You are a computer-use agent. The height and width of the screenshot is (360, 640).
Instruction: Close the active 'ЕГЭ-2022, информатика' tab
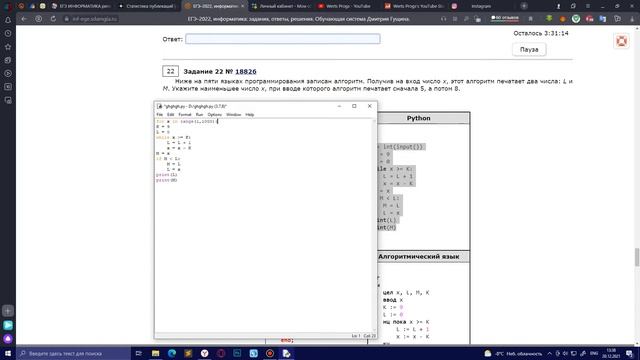click(x=242, y=6)
